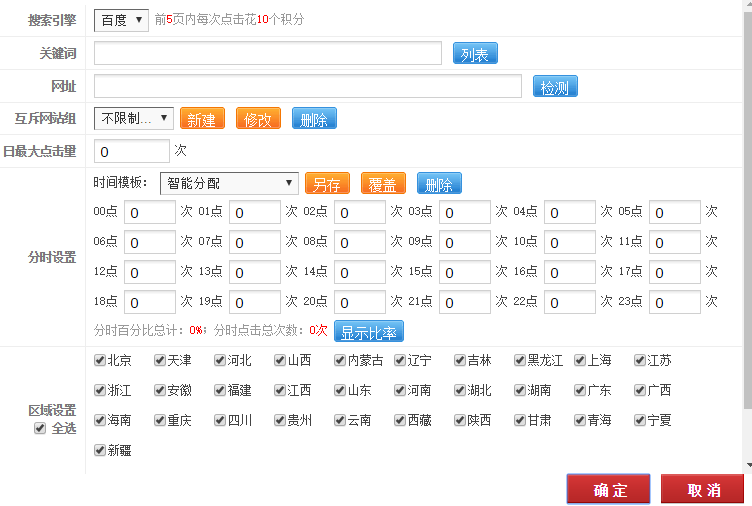Toggle the 云南 checkbox
Screen dimensions: 752x506
click(340, 421)
